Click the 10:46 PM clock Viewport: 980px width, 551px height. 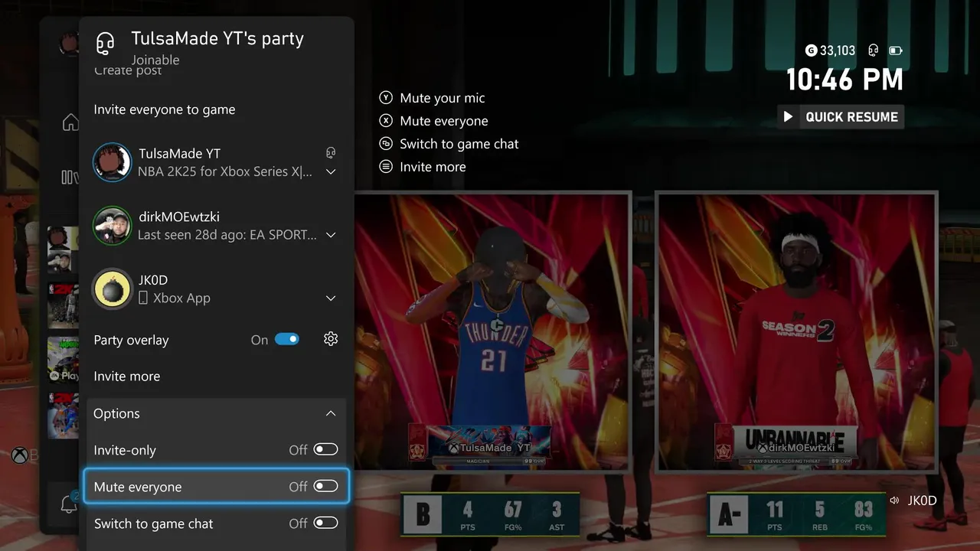pos(845,80)
